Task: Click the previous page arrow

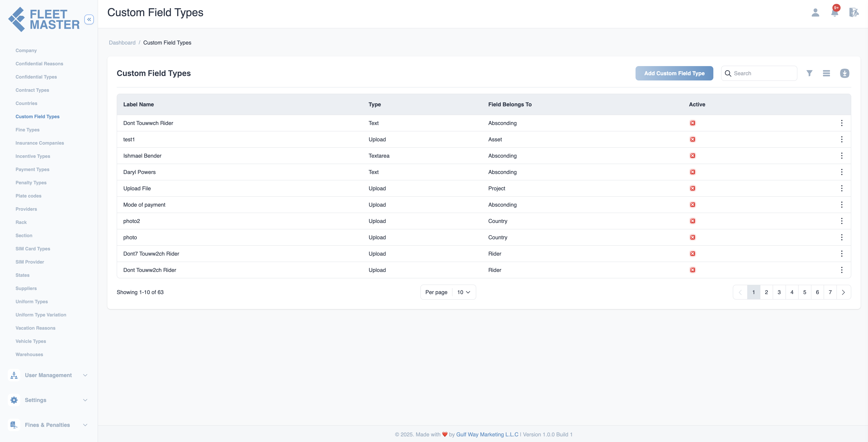Action: pyautogui.click(x=740, y=292)
